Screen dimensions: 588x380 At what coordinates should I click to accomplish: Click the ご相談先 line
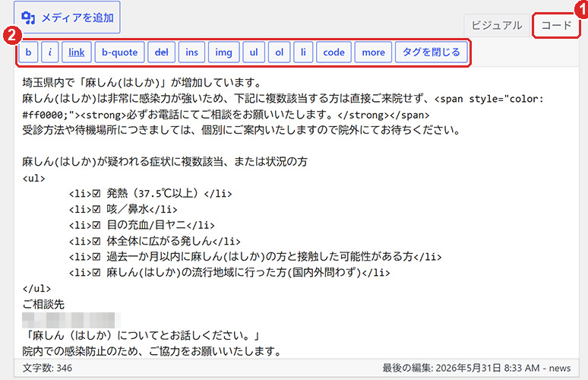43,304
